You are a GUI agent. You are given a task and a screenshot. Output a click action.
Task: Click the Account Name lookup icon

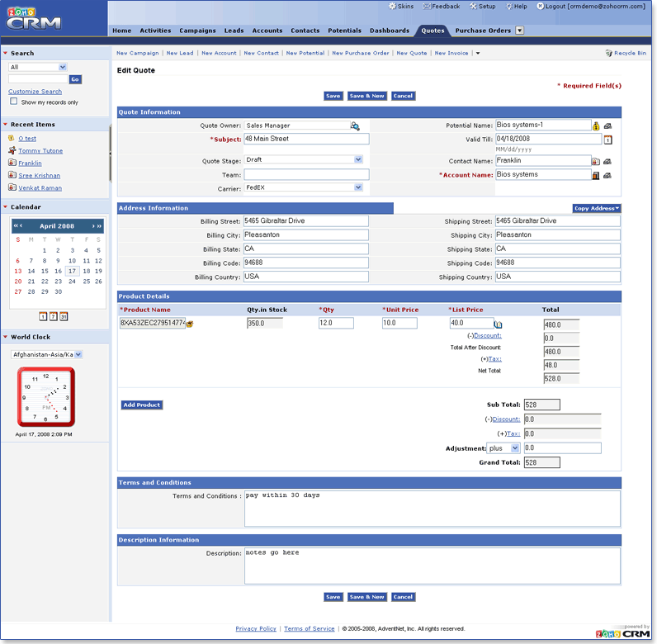(596, 176)
